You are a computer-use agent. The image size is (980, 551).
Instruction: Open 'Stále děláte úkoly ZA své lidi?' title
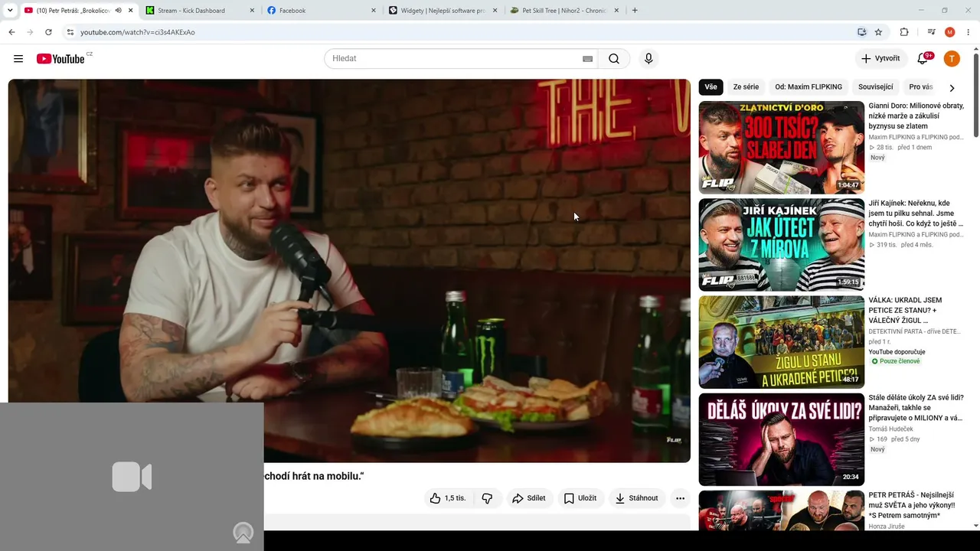(x=916, y=408)
